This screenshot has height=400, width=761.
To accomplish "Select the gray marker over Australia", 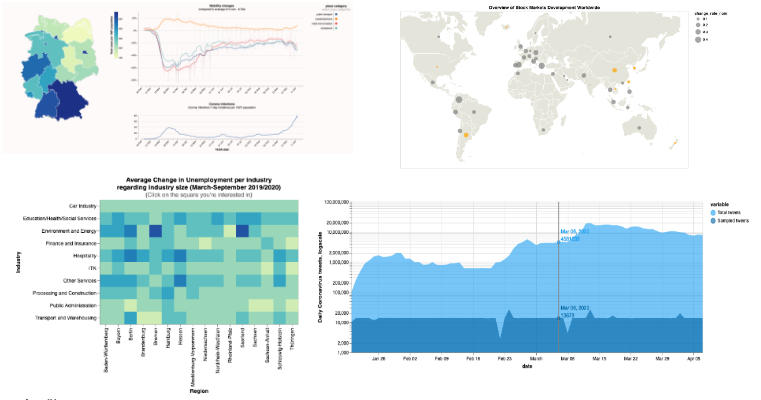I will [x=637, y=126].
